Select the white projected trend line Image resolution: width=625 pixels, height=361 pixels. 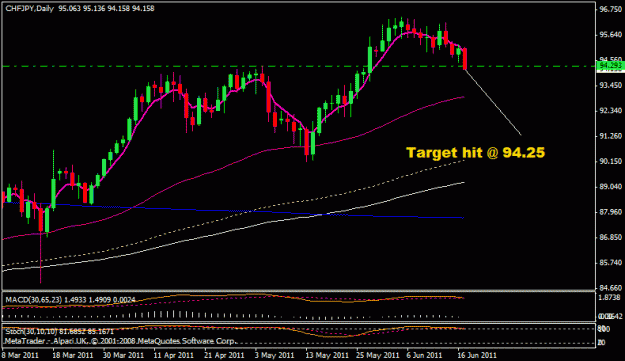click(494, 103)
